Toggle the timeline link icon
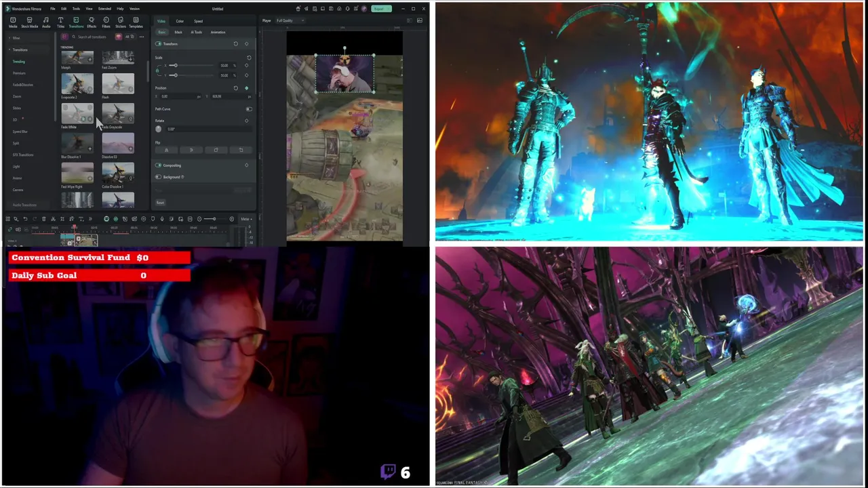The height and width of the screenshot is (488, 868). click(x=9, y=229)
